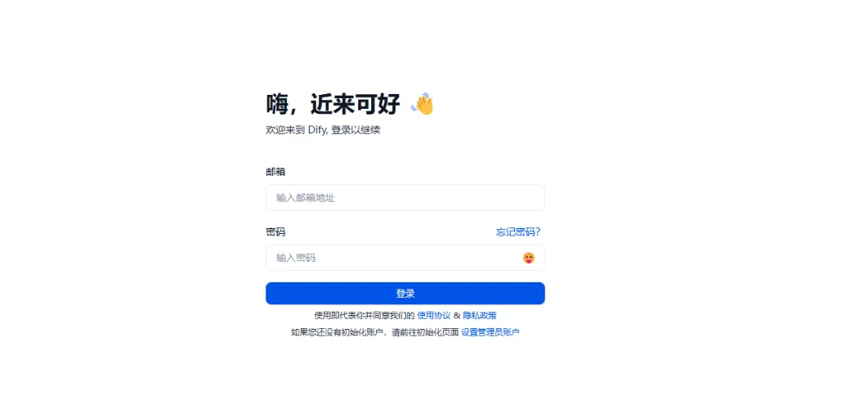This screenshot has width=868, height=414.
Task: Click the waving hand emoji in heading
Action: tap(423, 104)
